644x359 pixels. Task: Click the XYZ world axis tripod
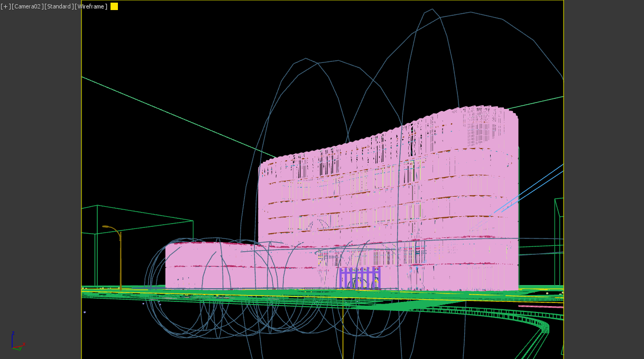[x=17, y=343]
